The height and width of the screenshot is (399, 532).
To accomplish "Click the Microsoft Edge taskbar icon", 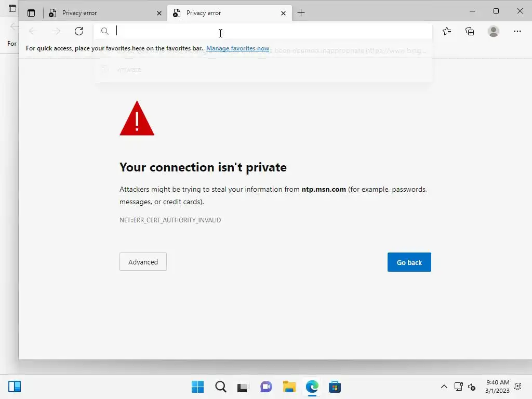I will tap(312, 387).
